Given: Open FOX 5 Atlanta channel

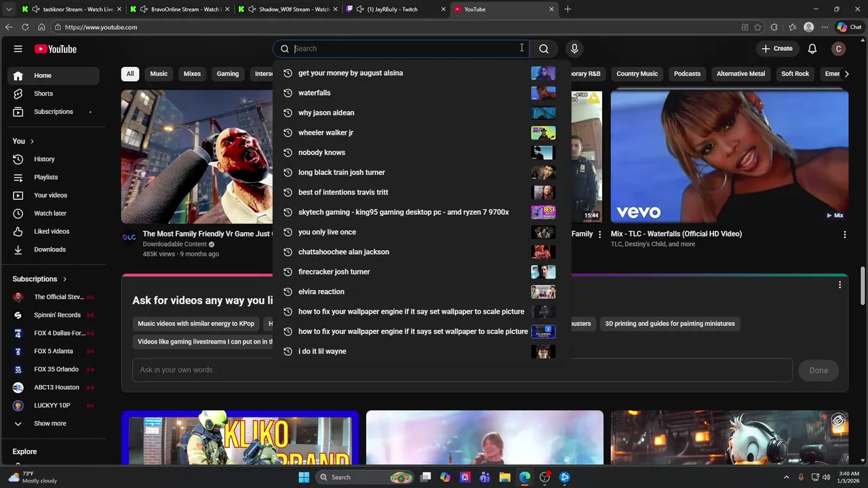Looking at the screenshot, I should point(54,351).
